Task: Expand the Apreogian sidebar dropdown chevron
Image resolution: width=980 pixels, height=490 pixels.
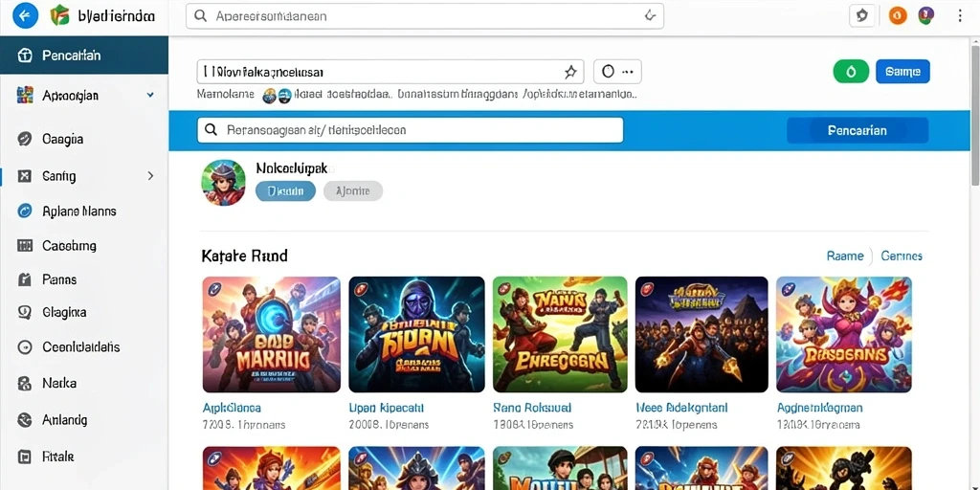Action: (150, 96)
